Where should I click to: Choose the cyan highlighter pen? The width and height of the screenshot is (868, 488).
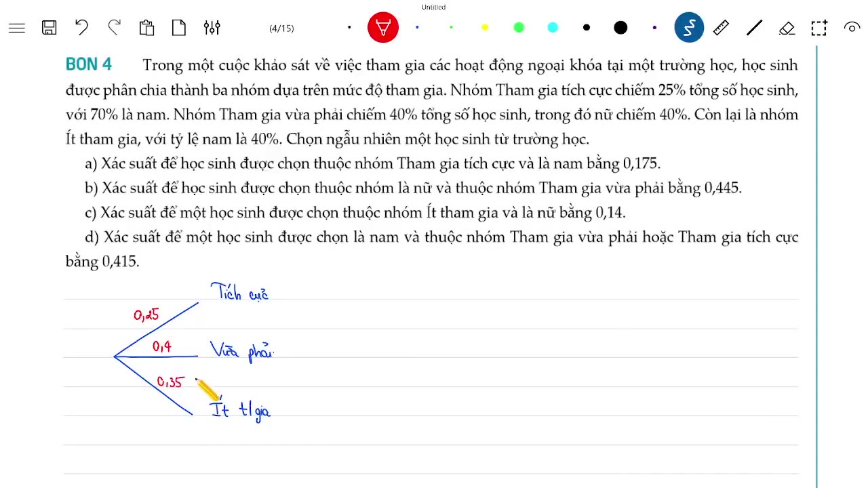553,28
